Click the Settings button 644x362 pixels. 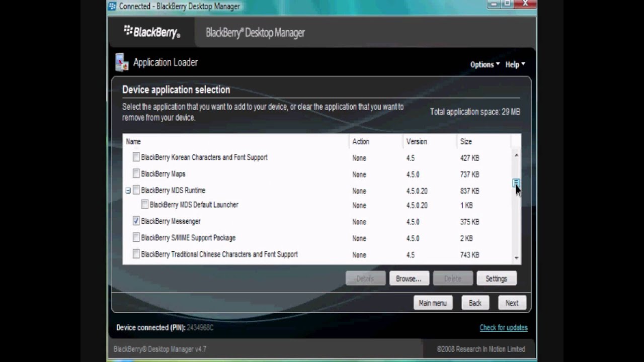point(497,279)
